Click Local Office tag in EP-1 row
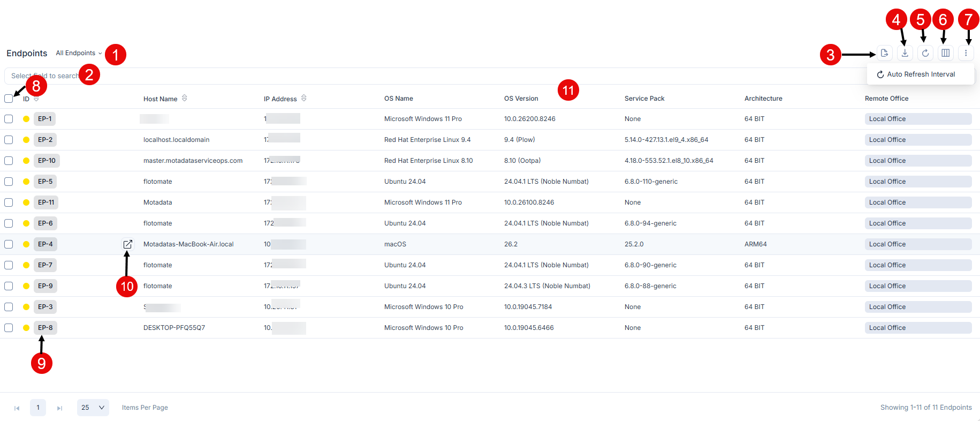The width and height of the screenshot is (980, 421). click(x=918, y=119)
